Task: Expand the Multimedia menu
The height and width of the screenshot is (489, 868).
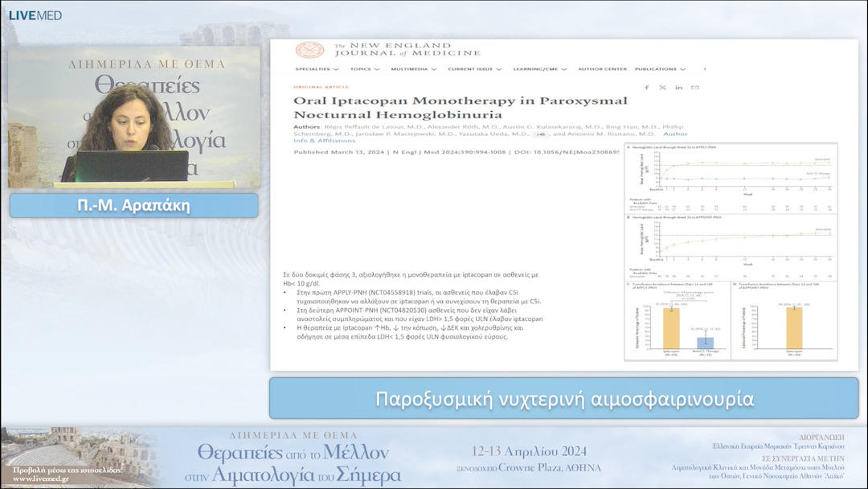Action: pyautogui.click(x=413, y=69)
